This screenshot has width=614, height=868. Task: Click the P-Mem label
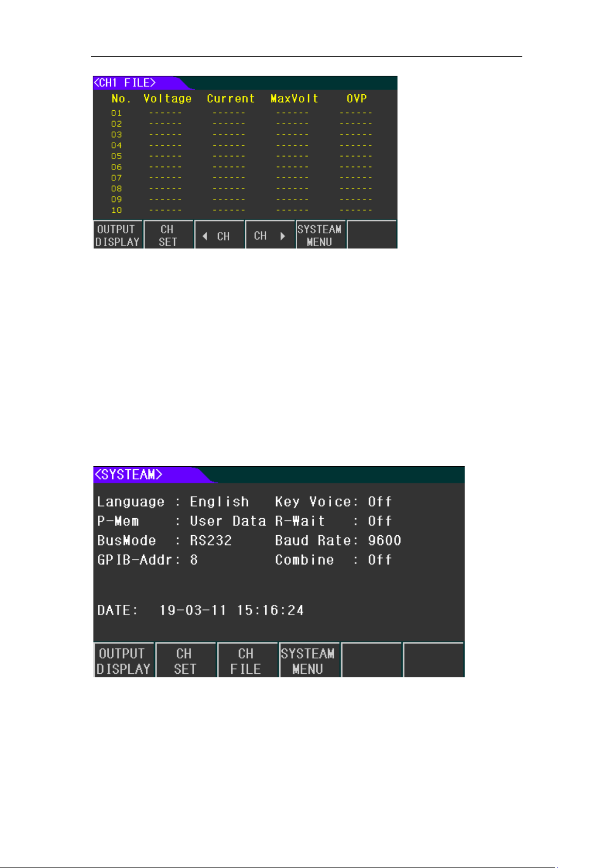click(x=118, y=521)
